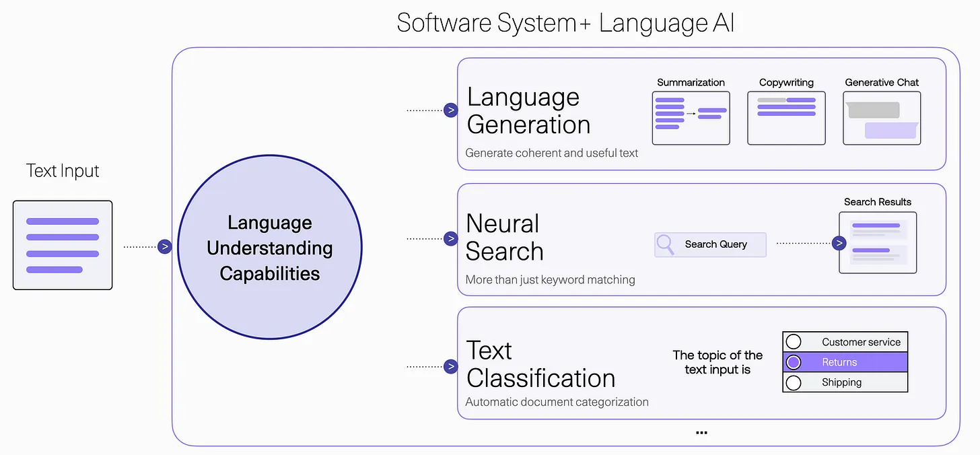Click the Neural Search heading

[504, 238]
